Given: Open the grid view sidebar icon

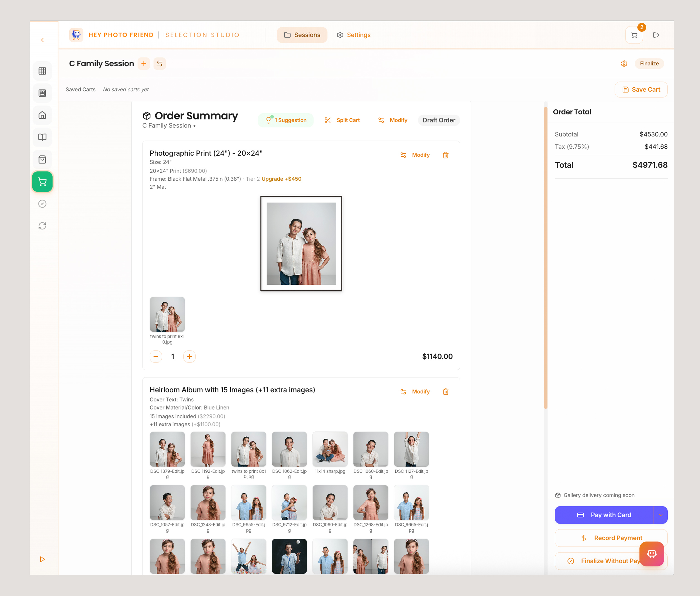Looking at the screenshot, I should coord(42,71).
